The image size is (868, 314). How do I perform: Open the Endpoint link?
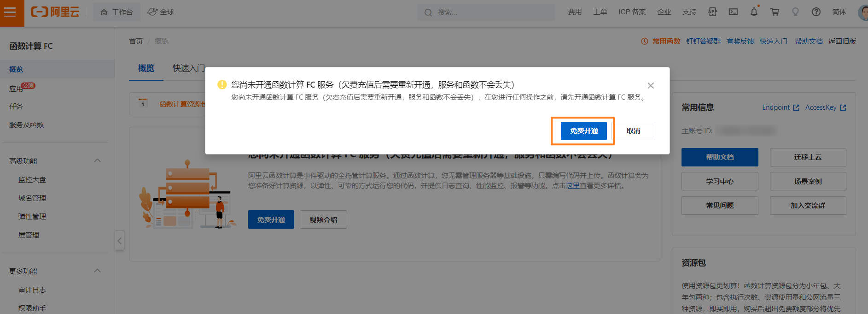point(780,107)
